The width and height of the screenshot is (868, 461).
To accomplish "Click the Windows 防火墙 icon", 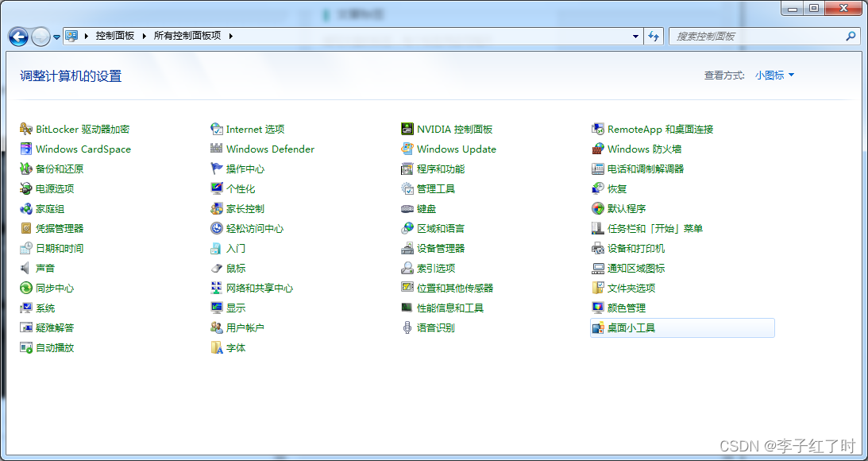I will click(x=597, y=149).
